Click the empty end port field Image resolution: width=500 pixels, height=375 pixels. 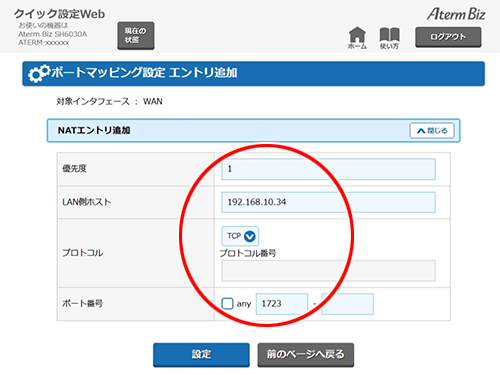[x=347, y=304]
